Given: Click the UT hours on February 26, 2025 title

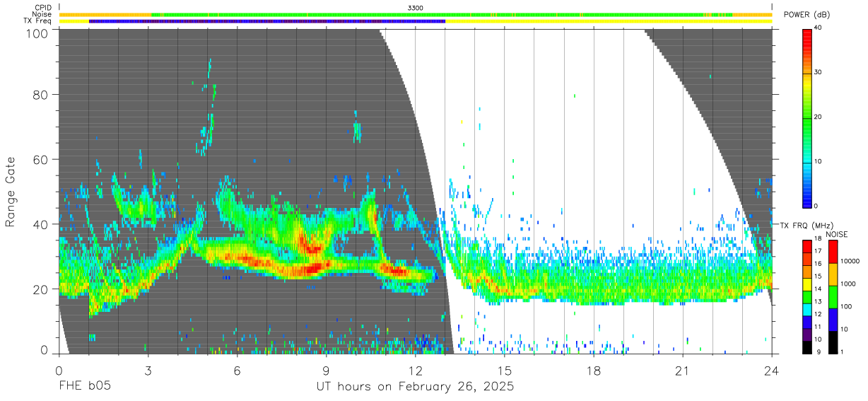Looking at the screenshot, I should coord(415,386).
